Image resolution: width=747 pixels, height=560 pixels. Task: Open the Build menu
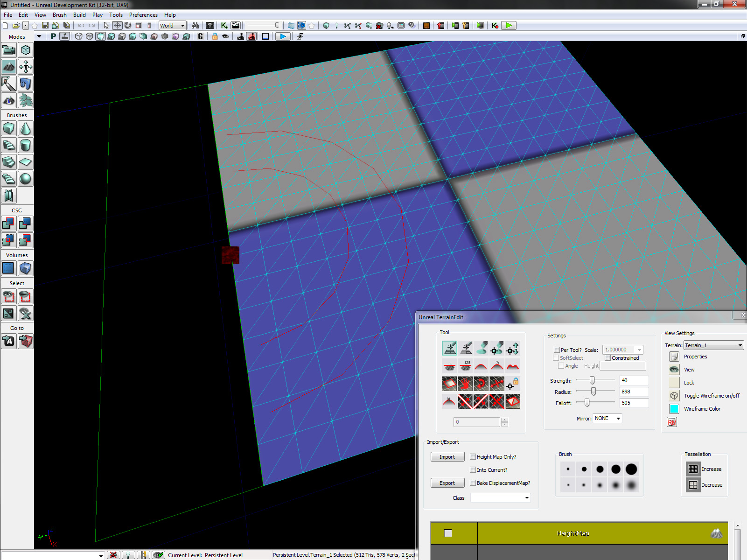79,15
